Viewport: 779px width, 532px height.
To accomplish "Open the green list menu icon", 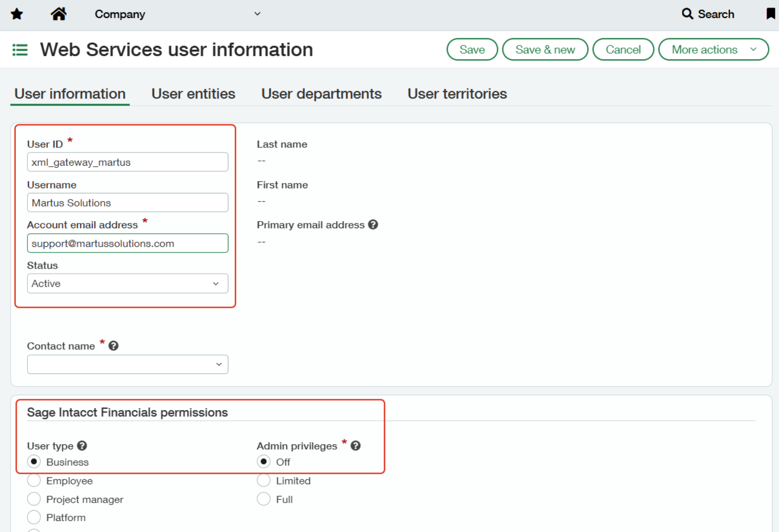I will coord(20,50).
